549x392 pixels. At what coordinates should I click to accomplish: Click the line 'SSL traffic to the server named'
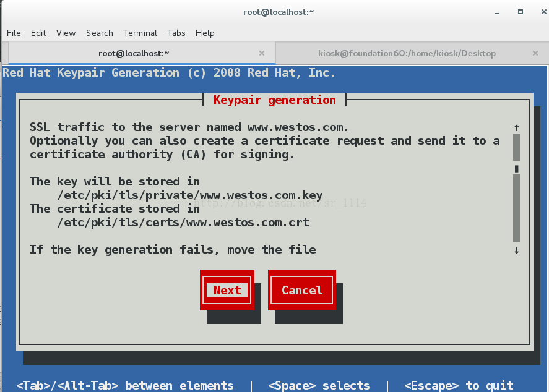tap(189, 127)
